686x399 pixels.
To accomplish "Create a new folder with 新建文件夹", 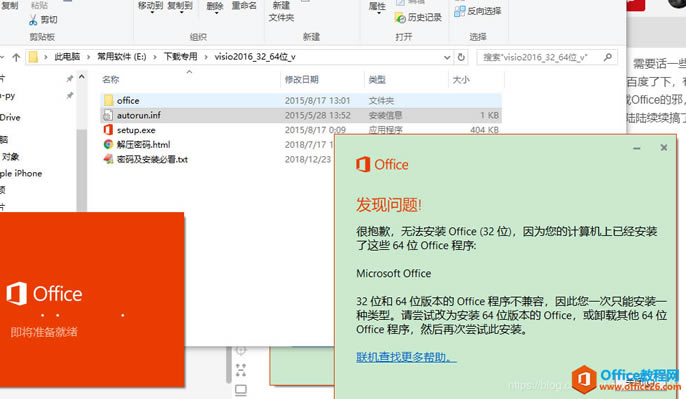I will click(281, 11).
